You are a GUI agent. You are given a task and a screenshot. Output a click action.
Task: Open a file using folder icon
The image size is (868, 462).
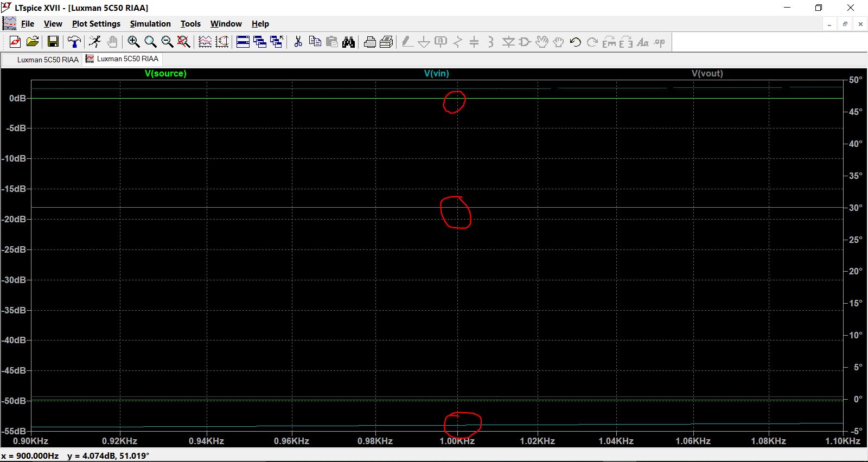pos(33,42)
